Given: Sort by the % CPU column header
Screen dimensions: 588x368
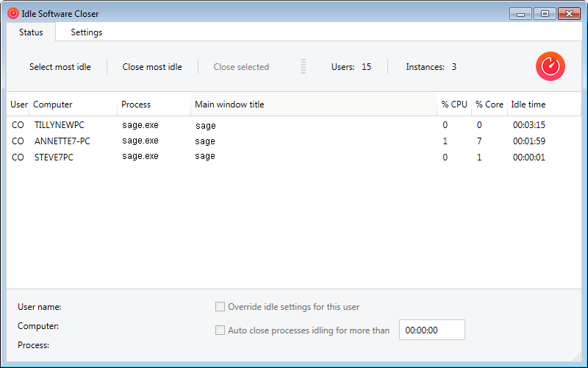Looking at the screenshot, I should 454,105.
